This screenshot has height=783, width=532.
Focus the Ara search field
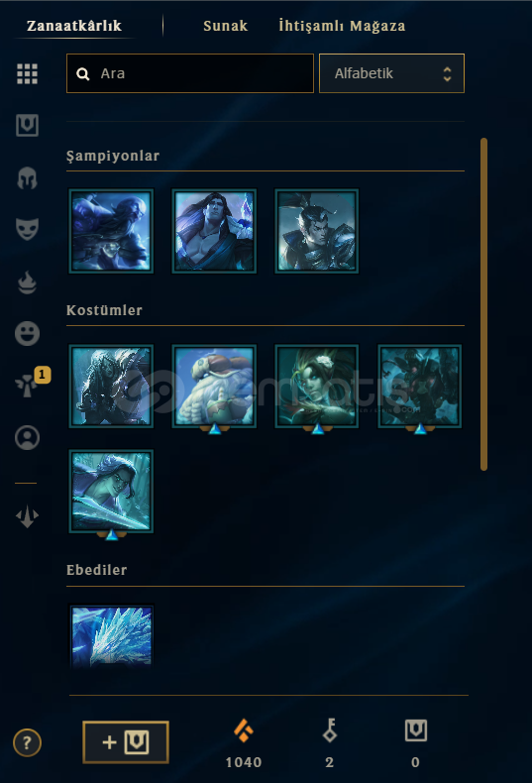click(x=190, y=73)
